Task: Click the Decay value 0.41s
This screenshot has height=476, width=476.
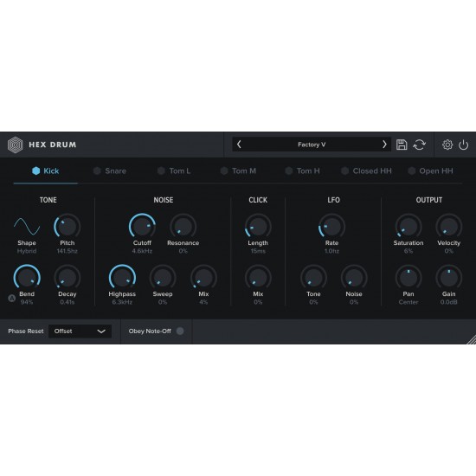Action: pyautogui.click(x=68, y=302)
